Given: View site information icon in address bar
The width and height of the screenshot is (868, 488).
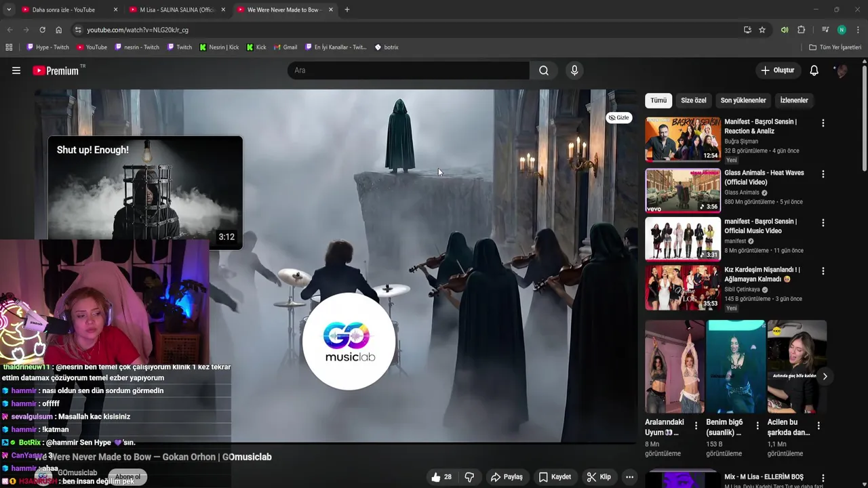Looking at the screenshot, I should tap(78, 30).
